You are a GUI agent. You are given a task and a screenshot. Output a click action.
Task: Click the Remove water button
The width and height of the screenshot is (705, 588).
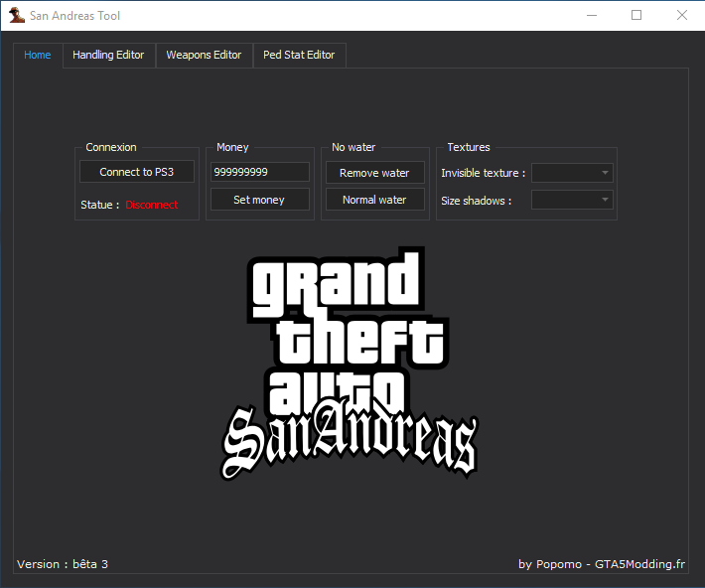coord(374,173)
